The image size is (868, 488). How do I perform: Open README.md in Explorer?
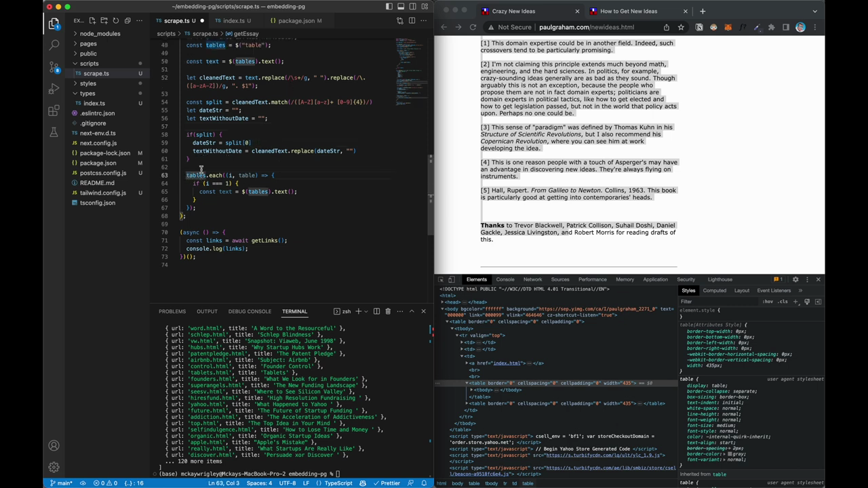(97, 183)
